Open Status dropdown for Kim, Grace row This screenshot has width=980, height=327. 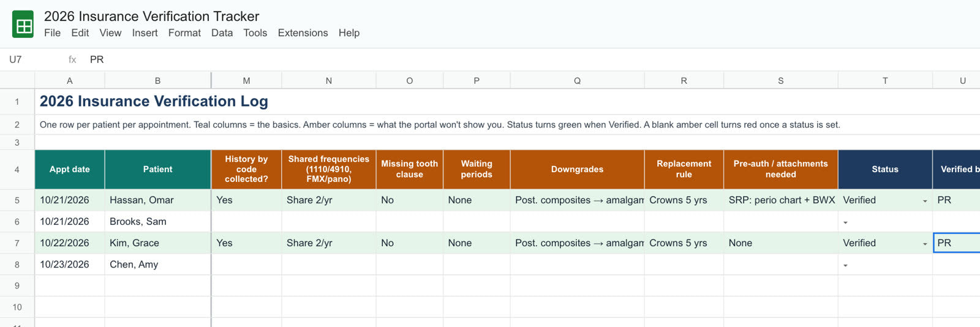click(x=925, y=244)
